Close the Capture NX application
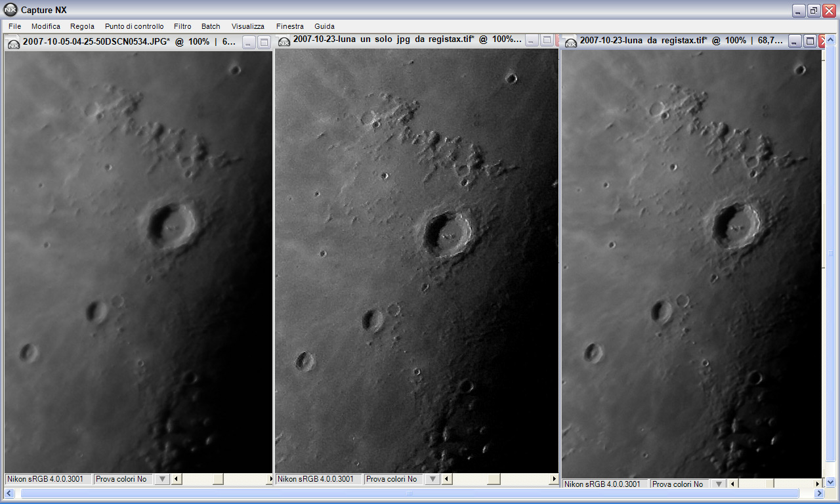The width and height of the screenshot is (840, 504). (829, 10)
